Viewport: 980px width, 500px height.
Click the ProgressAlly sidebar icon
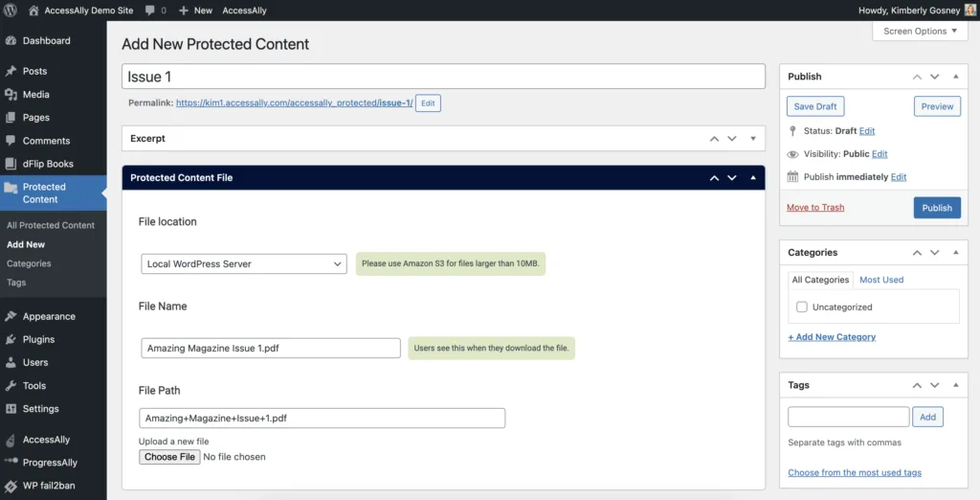point(11,462)
